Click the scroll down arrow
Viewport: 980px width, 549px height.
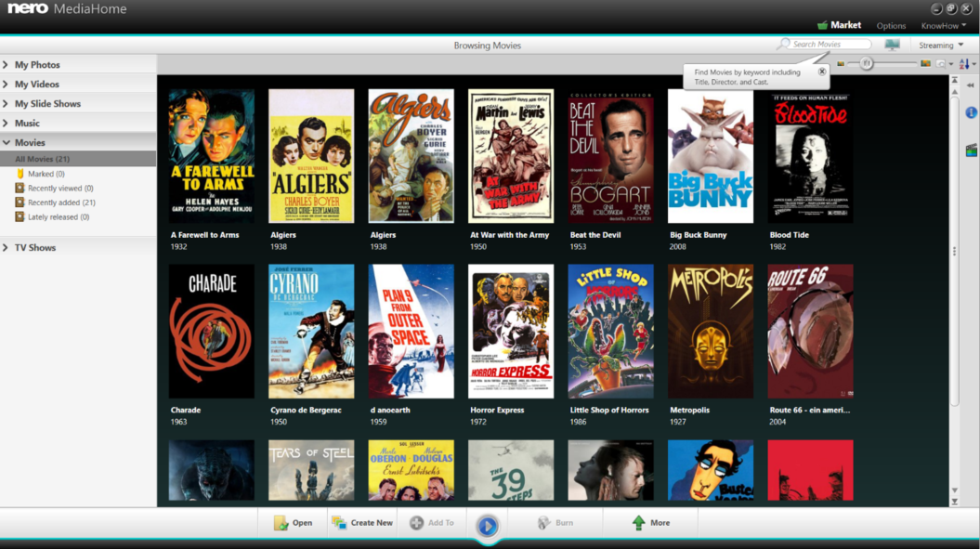coord(954,490)
